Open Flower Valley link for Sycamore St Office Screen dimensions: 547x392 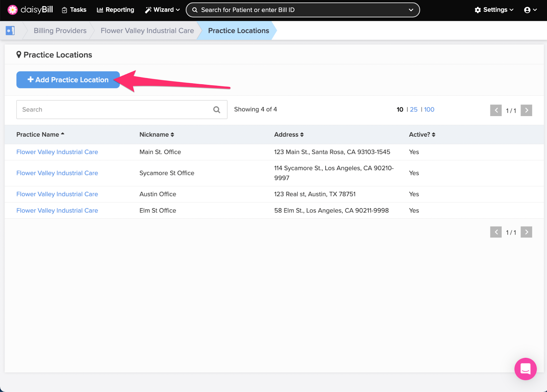57,173
